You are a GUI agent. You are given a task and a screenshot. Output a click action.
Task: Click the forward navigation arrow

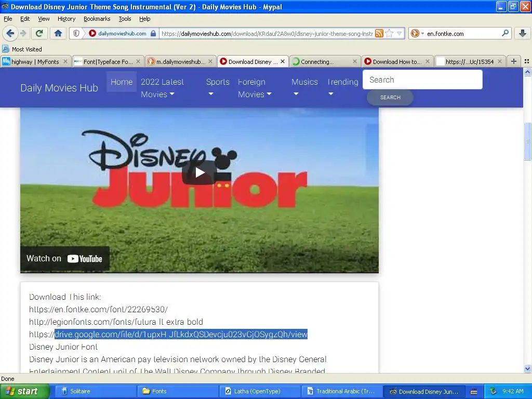pyautogui.click(x=23, y=33)
